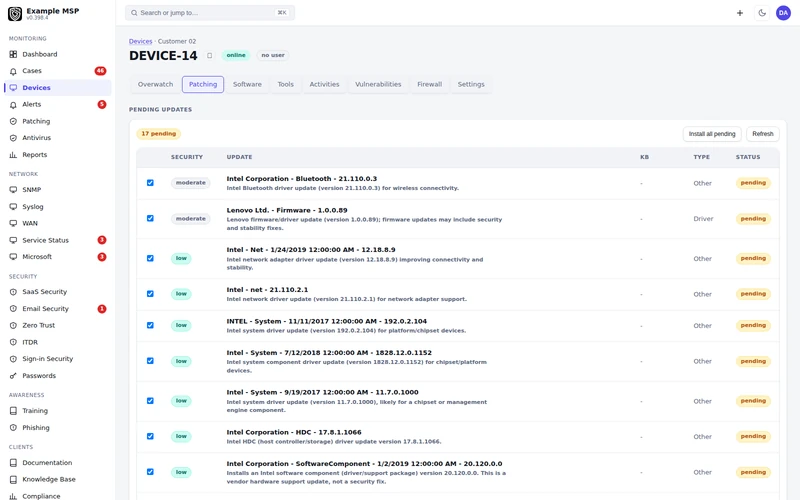
Task: Click the no user badge
Action: click(273, 55)
